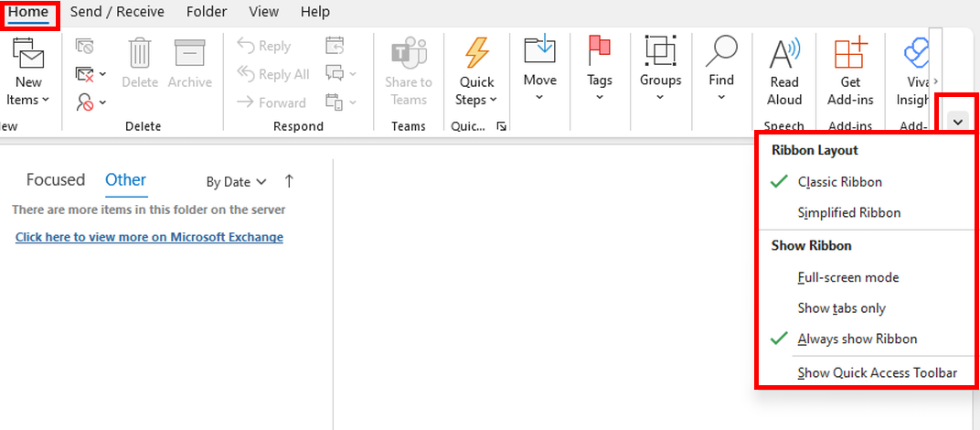Expand the IM reply dropdown arrow
The height and width of the screenshot is (430, 980).
pyautogui.click(x=353, y=74)
